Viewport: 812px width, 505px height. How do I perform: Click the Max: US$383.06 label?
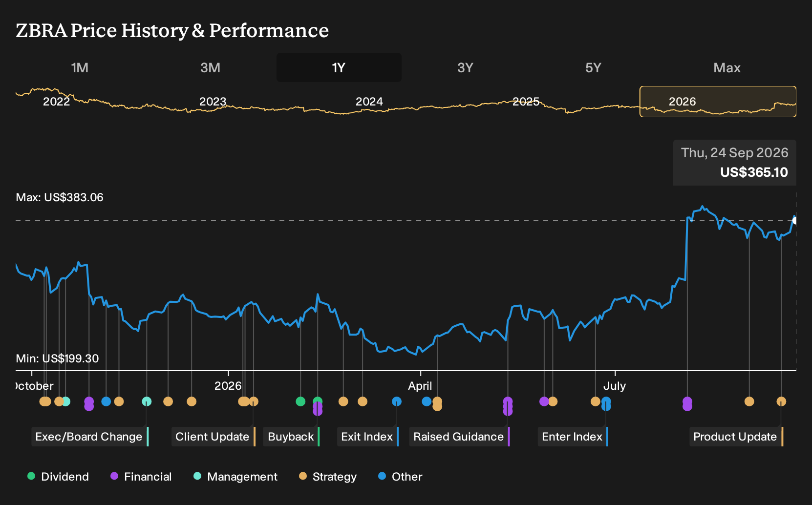(x=60, y=197)
